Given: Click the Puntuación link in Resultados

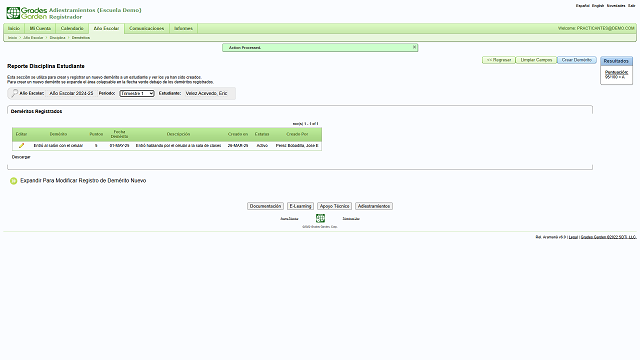Looking at the screenshot, I should [616, 72].
